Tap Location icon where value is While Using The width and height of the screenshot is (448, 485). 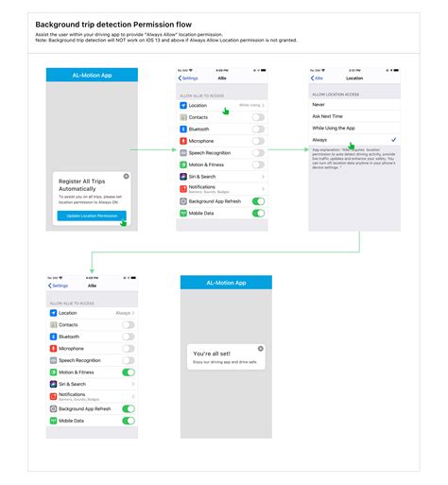pos(183,105)
